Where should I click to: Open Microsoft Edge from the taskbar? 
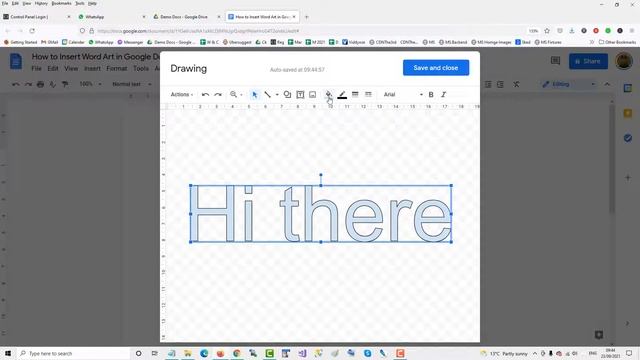pyautogui.click(x=204, y=353)
